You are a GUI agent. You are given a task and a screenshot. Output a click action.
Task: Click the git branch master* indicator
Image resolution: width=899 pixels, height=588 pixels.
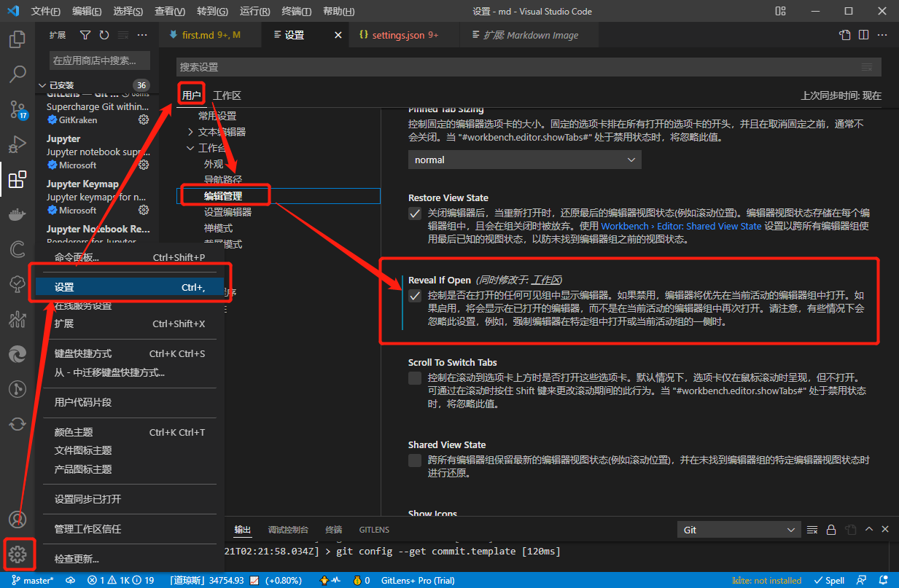pyautogui.click(x=35, y=580)
